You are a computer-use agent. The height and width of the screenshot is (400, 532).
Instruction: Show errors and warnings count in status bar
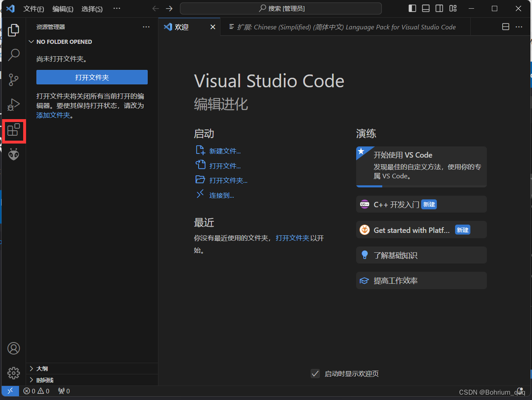[x=36, y=391]
